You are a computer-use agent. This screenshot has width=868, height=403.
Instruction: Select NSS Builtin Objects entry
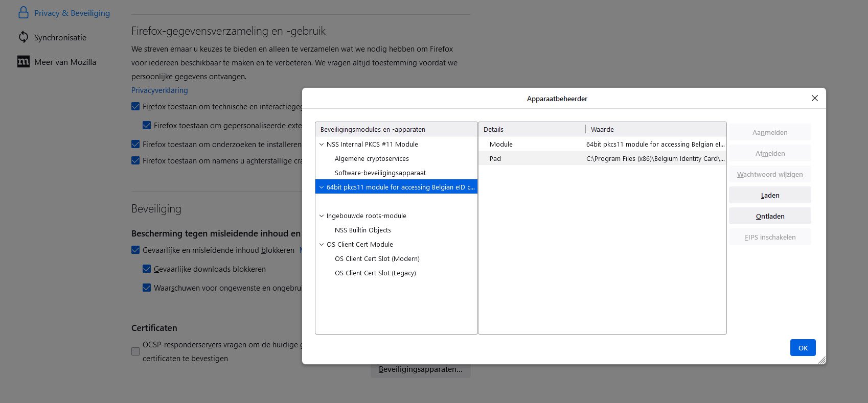[363, 230]
